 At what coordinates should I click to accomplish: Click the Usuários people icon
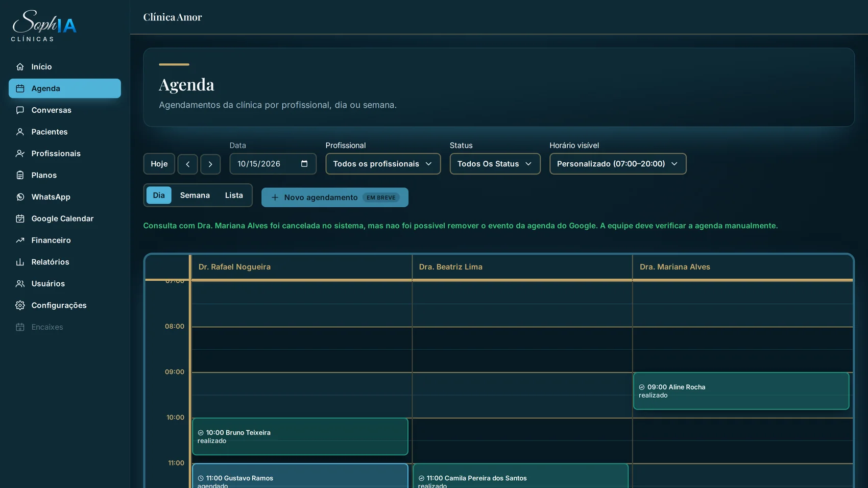coord(20,284)
